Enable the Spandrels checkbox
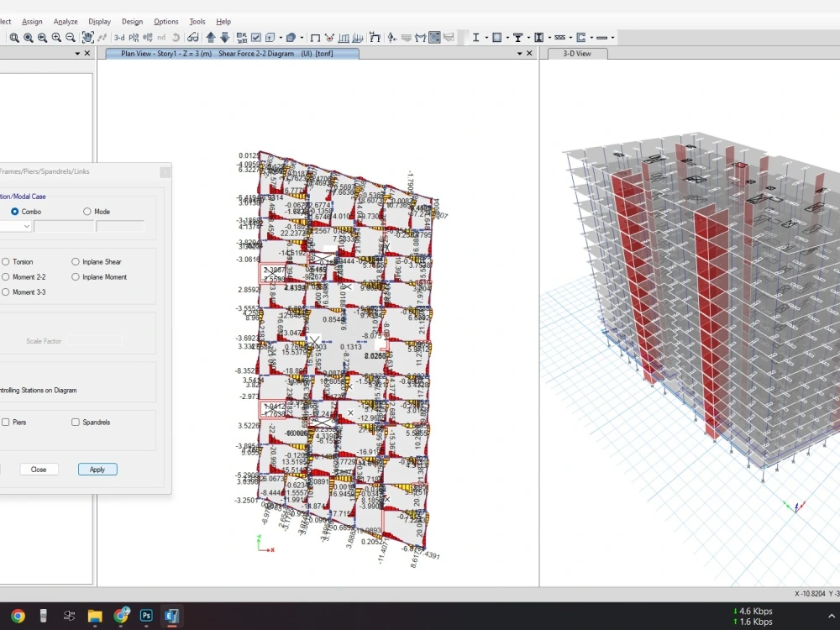The width and height of the screenshot is (840, 630). point(76,423)
